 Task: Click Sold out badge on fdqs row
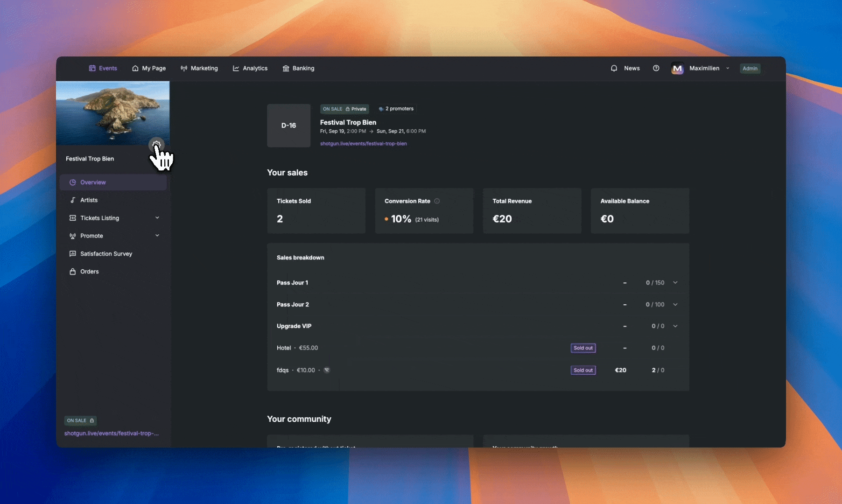tap(583, 370)
